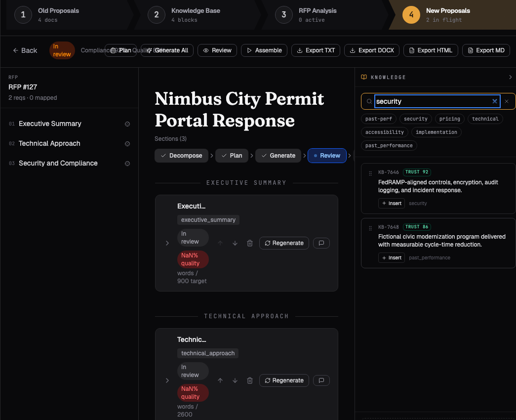This screenshot has height=420, width=516.
Task: Delete the Technical Approach section
Action: (250, 380)
